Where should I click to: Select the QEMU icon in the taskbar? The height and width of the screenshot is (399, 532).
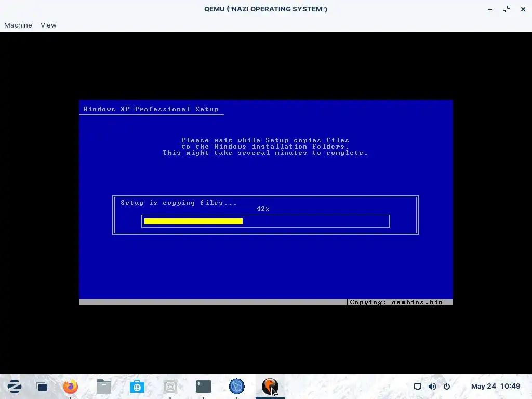click(x=270, y=387)
